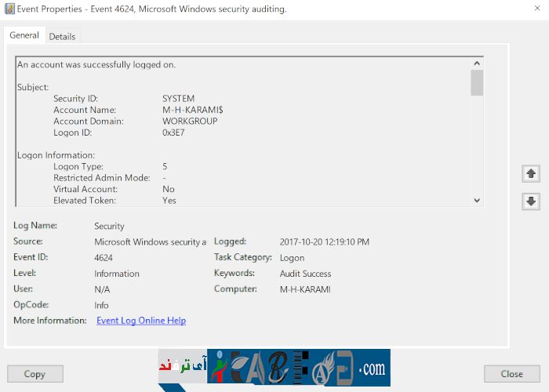The height and width of the screenshot is (392, 549).
Task: Select the General tab
Action: (24, 35)
